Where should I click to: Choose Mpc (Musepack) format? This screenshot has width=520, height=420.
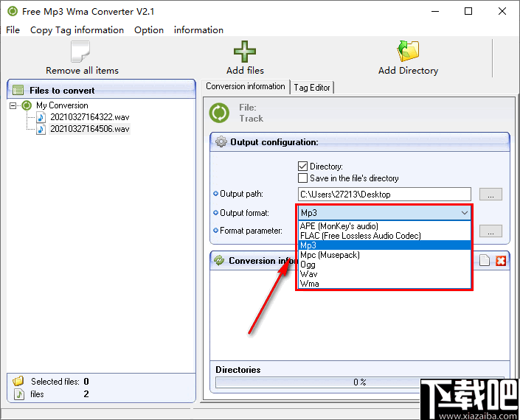click(x=385, y=255)
